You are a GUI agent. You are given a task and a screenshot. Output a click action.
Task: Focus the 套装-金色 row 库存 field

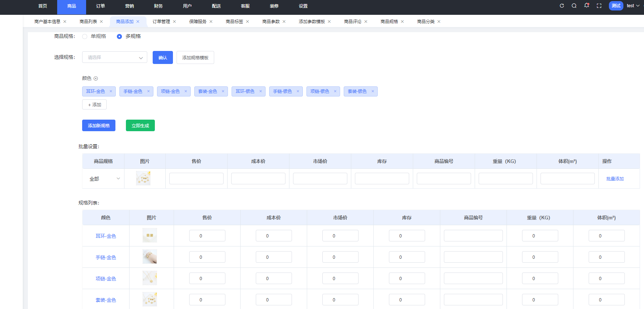(x=407, y=300)
